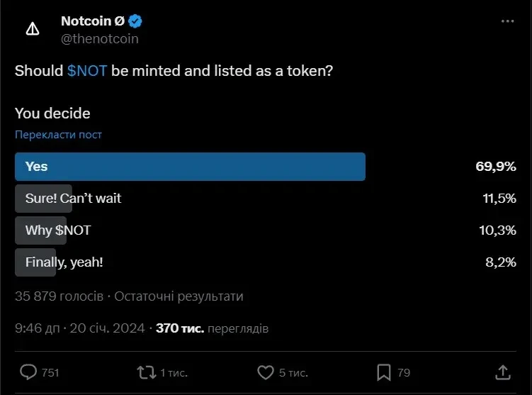Click the repost arrows icon
The width and height of the screenshot is (532, 395).
click(147, 372)
